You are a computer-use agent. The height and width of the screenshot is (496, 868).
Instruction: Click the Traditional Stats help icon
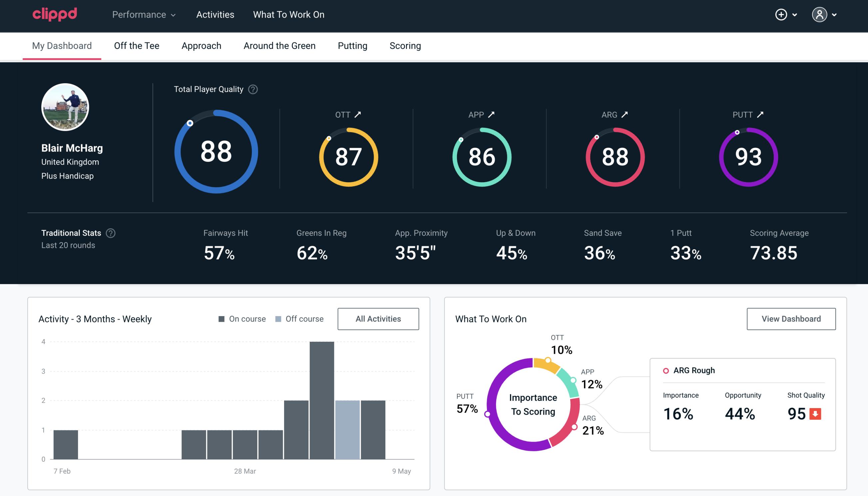click(112, 233)
